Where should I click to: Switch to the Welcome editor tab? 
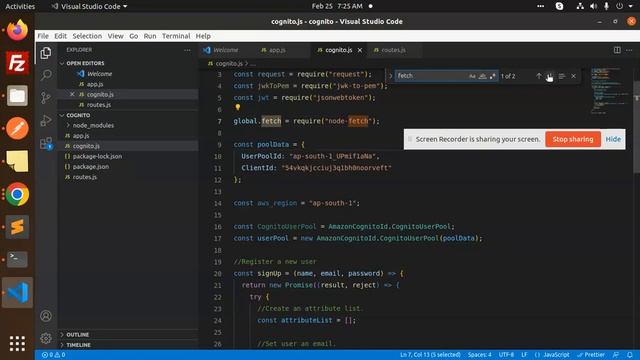coord(225,50)
